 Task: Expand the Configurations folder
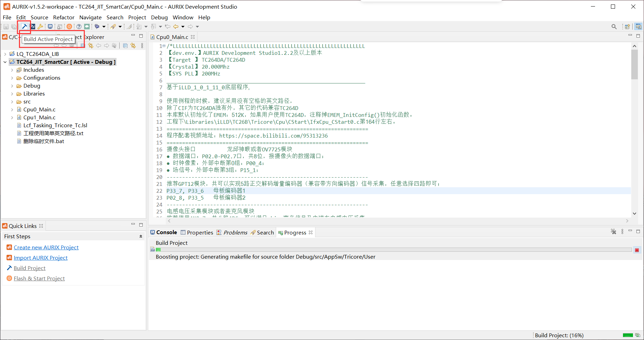tap(12, 78)
